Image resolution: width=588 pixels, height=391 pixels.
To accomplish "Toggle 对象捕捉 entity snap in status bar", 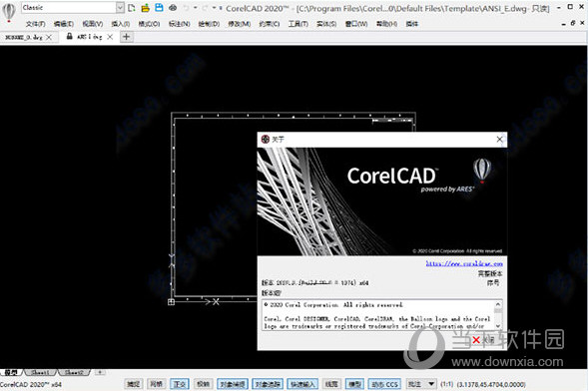I will (x=233, y=384).
